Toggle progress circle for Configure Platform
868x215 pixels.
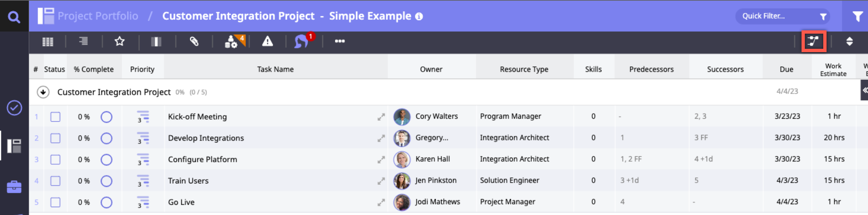click(107, 160)
